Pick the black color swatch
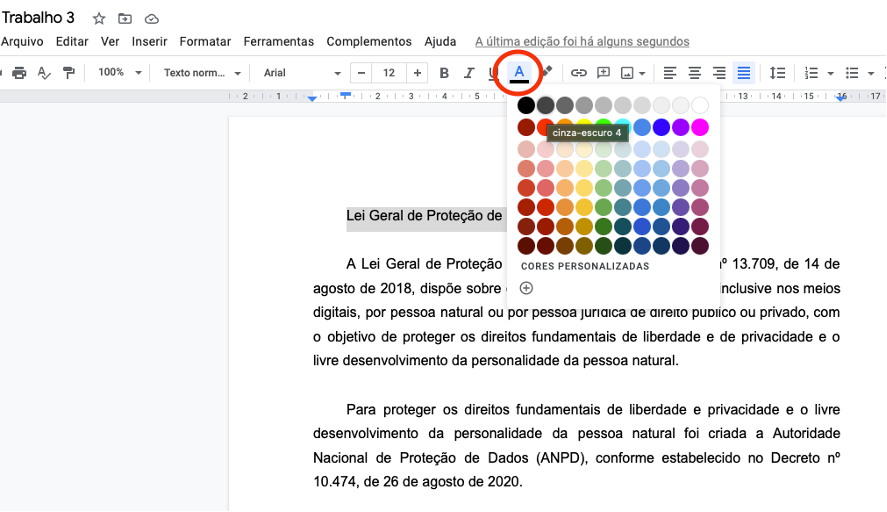This screenshot has width=887, height=512. [x=526, y=105]
